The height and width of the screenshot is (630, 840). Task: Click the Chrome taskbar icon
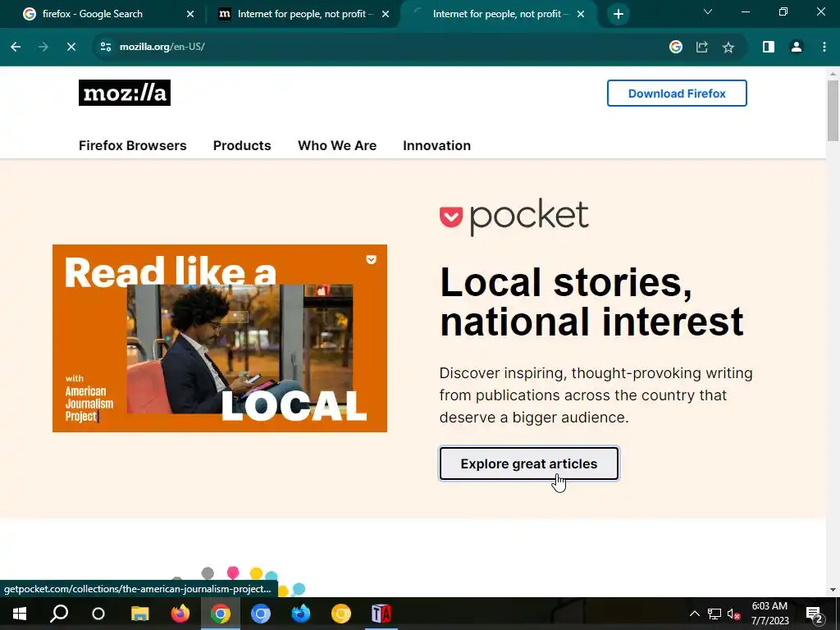(x=220, y=614)
